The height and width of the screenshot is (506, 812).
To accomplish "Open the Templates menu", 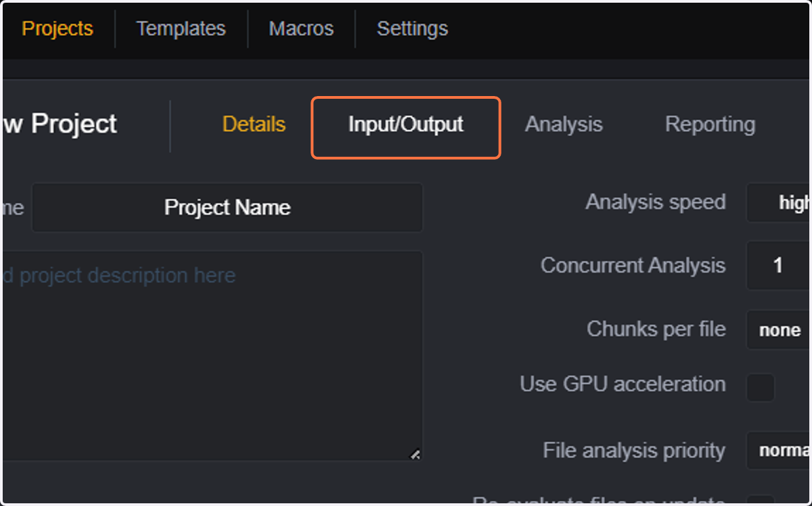I will click(x=181, y=29).
